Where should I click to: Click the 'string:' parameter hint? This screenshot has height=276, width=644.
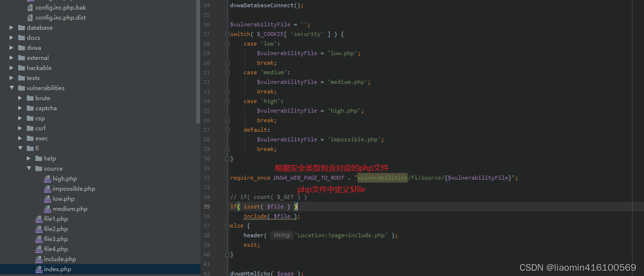[282, 235]
